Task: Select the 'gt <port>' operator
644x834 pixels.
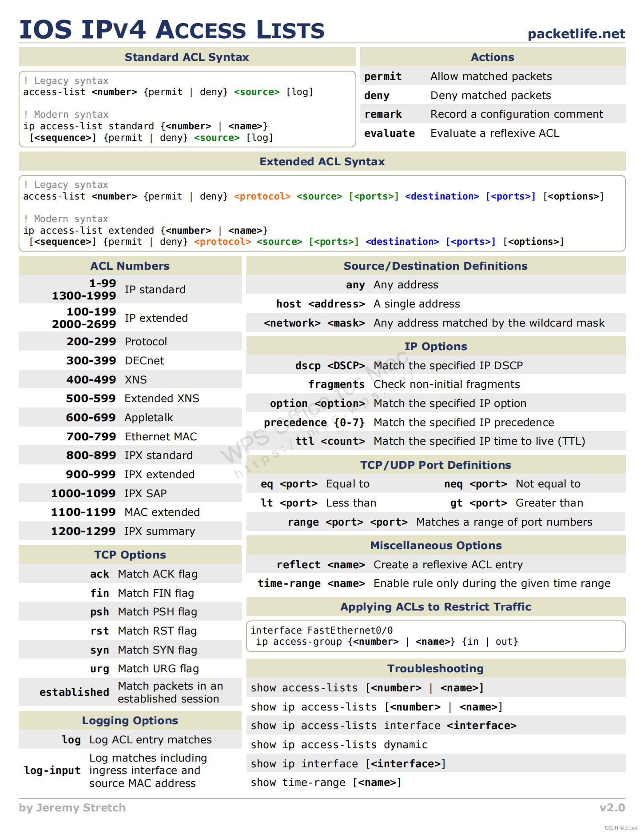Action: point(479,503)
